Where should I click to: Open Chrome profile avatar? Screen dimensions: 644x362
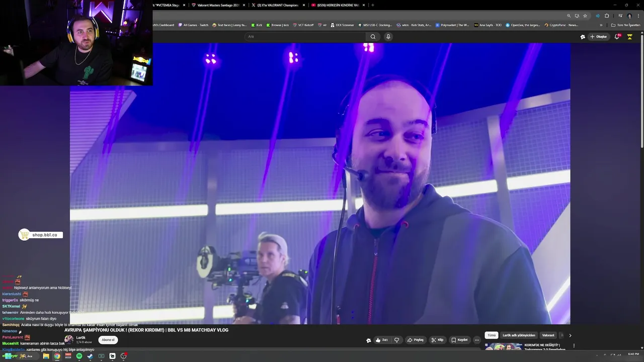pyautogui.click(x=629, y=16)
